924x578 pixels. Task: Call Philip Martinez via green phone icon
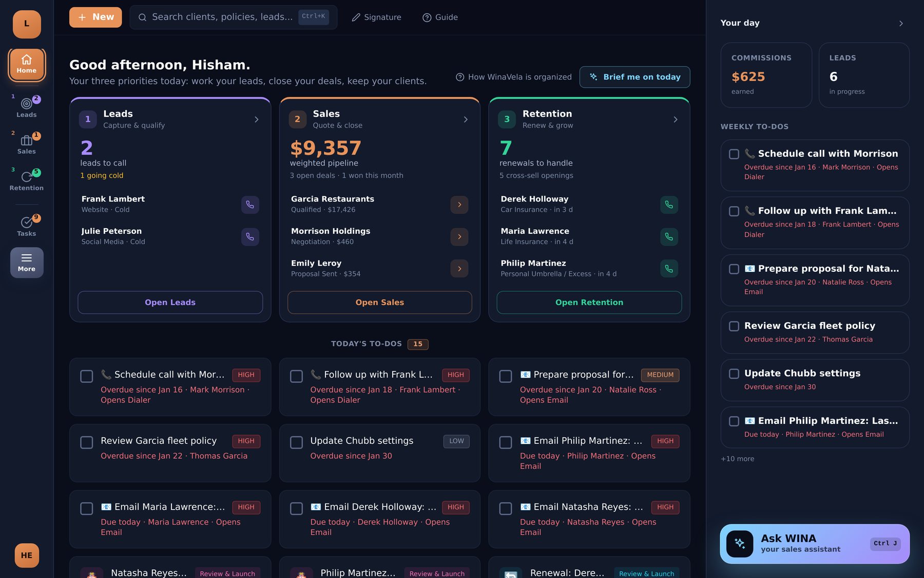point(669,269)
